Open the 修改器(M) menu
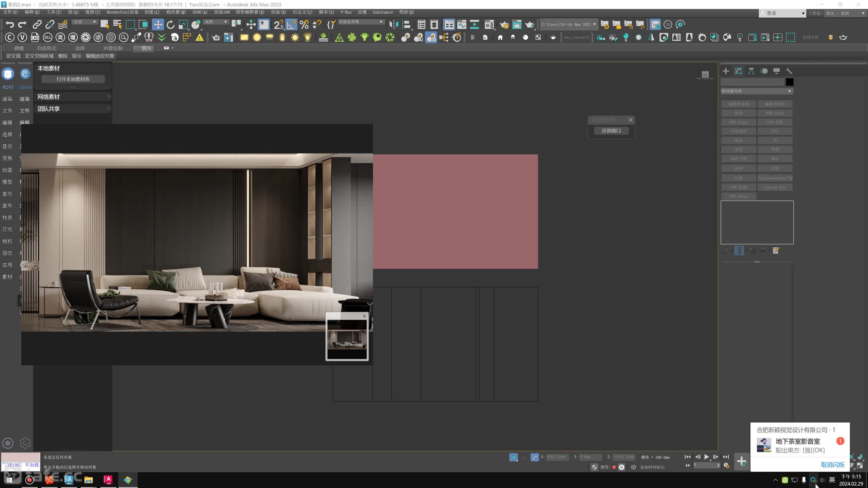Screen dimensions: 868x488 [x=176, y=12]
